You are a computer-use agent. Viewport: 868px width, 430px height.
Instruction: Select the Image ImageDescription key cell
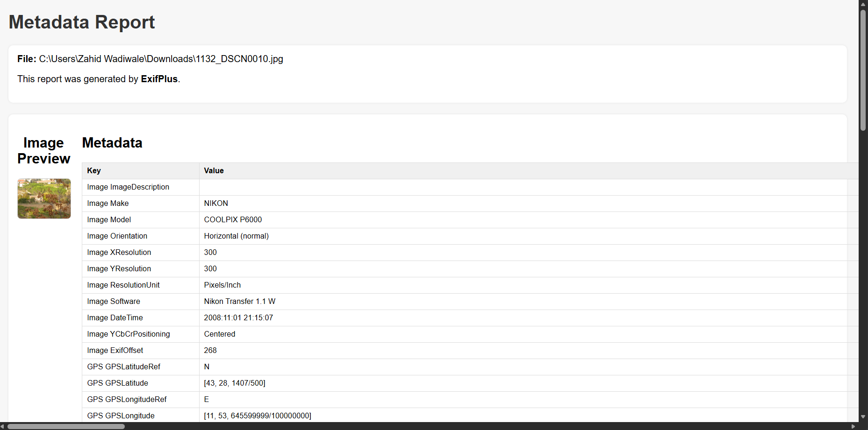point(141,187)
